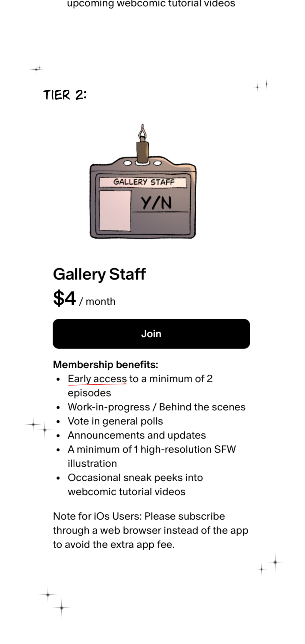
Task: Select the Membership benefits heading
Action: point(105,365)
